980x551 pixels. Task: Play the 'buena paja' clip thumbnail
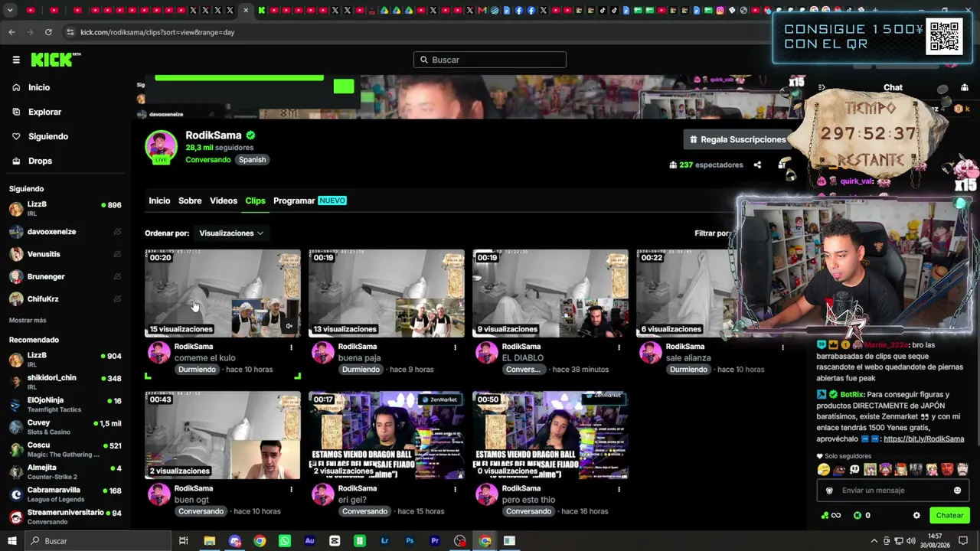(x=387, y=293)
